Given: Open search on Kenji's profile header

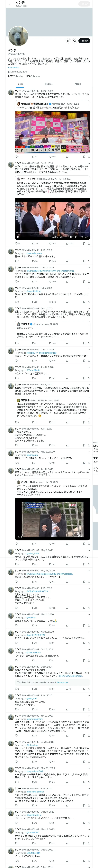Looking at the screenshot, I should 74,41.
